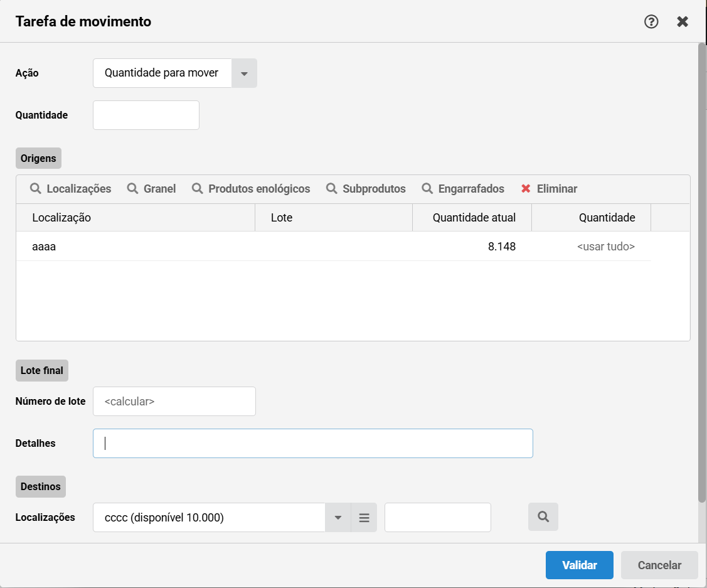Viewport: 707px width, 588px height.
Task: Search Subprodutos in origins toolbar
Action: [x=366, y=188]
